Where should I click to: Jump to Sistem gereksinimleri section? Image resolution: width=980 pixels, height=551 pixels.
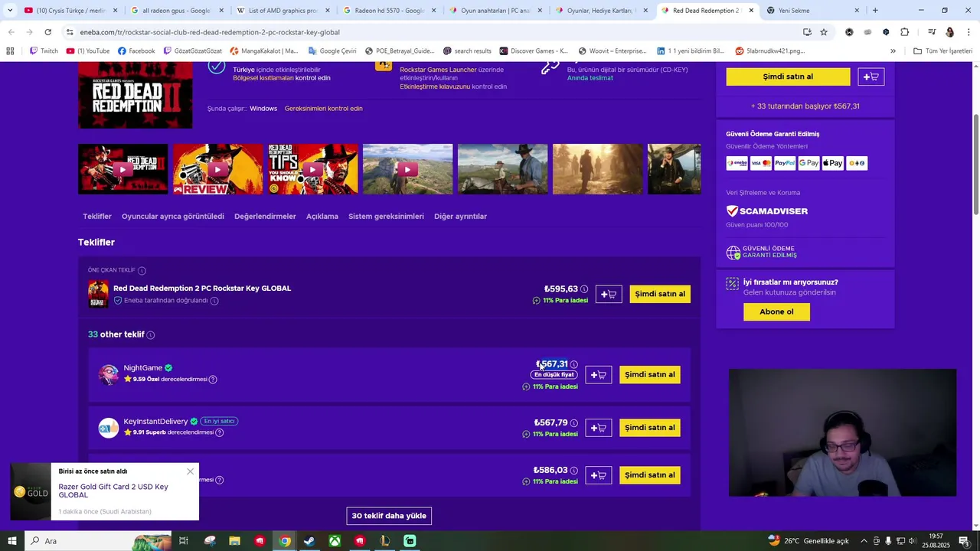coord(386,217)
